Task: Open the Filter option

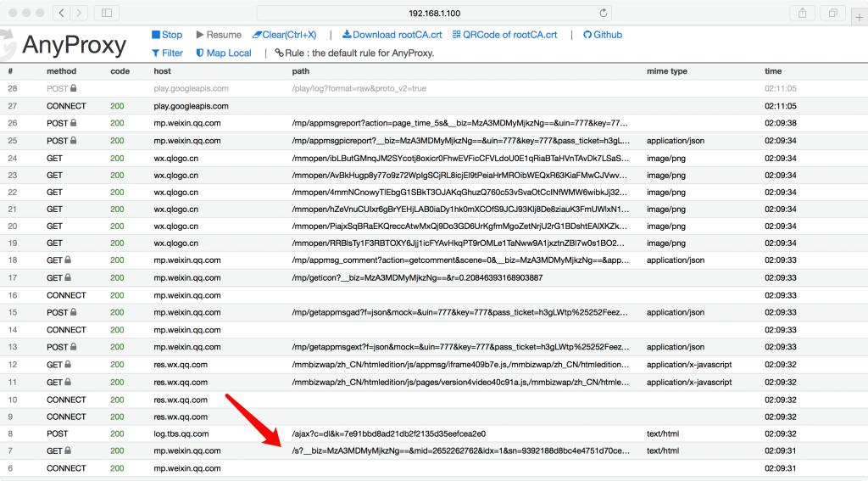Action: [167, 53]
